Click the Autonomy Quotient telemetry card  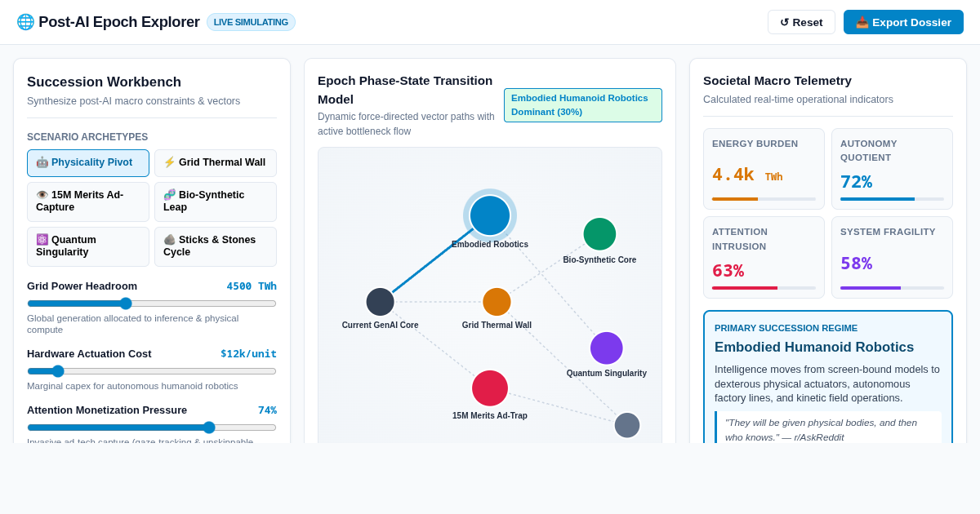[x=892, y=169]
